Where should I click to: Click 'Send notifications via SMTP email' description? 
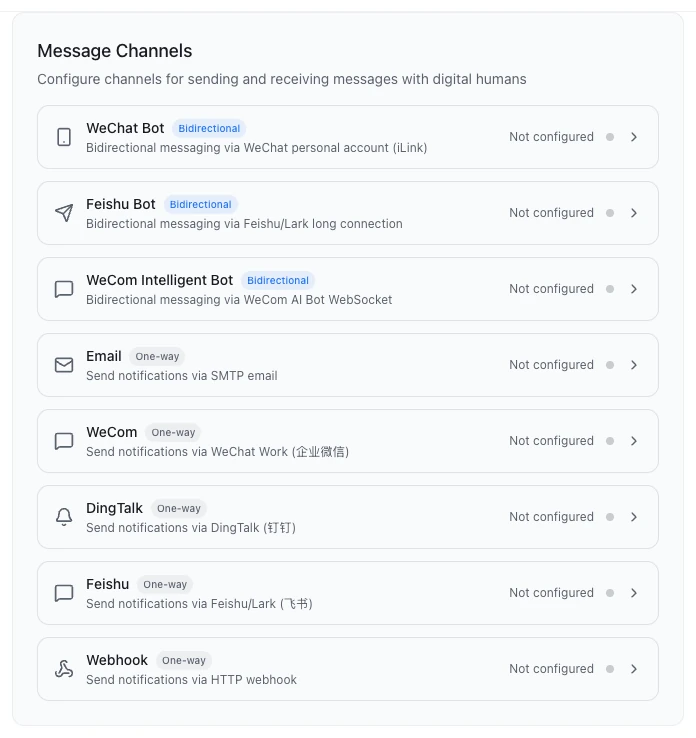tap(182, 376)
